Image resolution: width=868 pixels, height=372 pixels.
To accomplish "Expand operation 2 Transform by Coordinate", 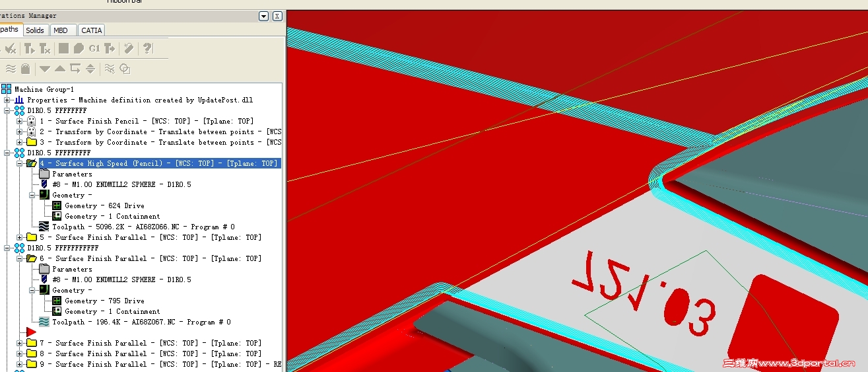I will 20,131.
